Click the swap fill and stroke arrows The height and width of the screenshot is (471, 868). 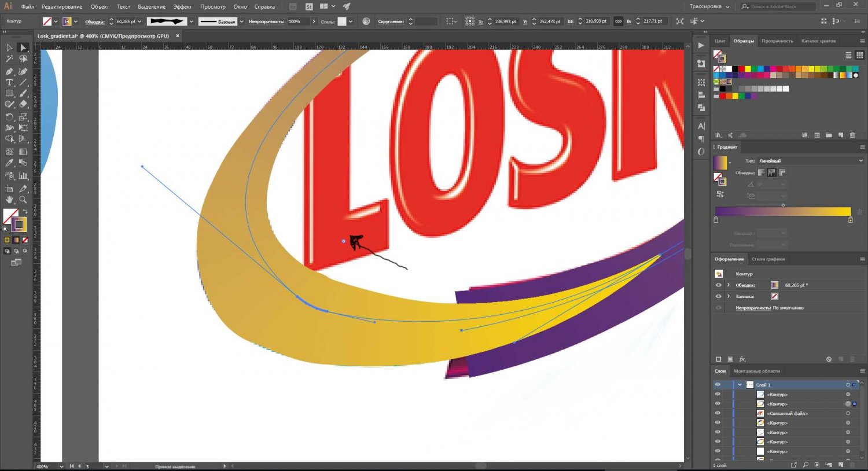[25, 212]
